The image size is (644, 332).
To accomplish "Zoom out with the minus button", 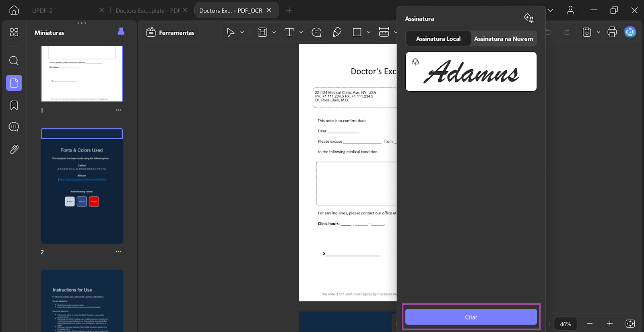I will (590, 324).
